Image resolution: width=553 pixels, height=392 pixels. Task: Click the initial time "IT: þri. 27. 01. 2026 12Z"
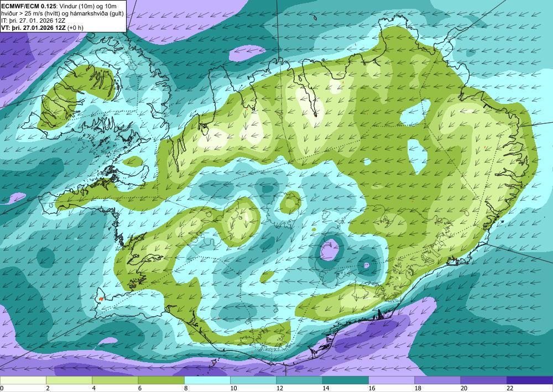coord(33,20)
